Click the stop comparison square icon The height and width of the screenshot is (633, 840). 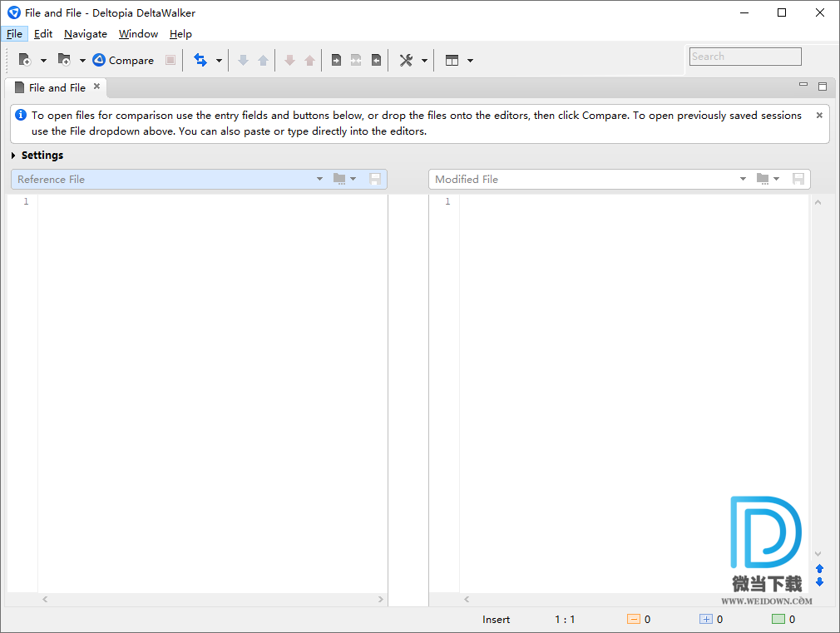tap(170, 60)
